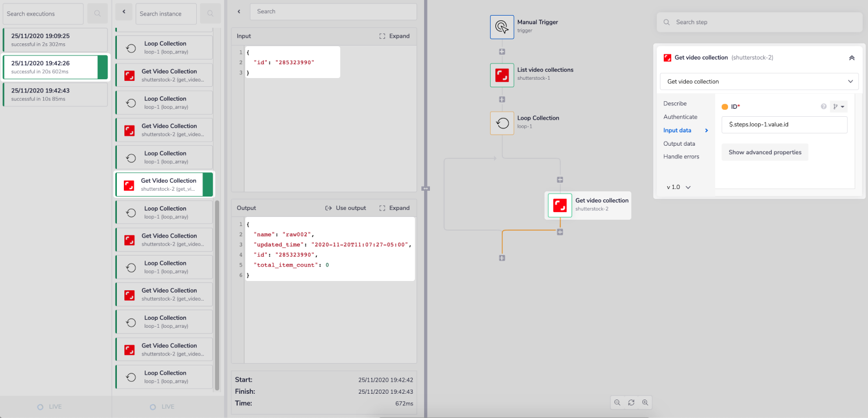Toggle LIVE mode in the executions panel

[x=50, y=406]
